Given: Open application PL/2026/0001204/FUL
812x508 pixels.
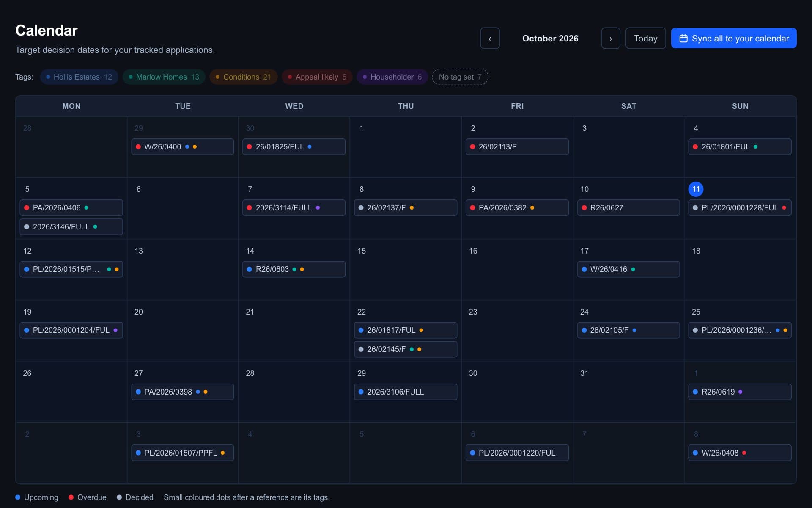Looking at the screenshot, I should (x=71, y=330).
